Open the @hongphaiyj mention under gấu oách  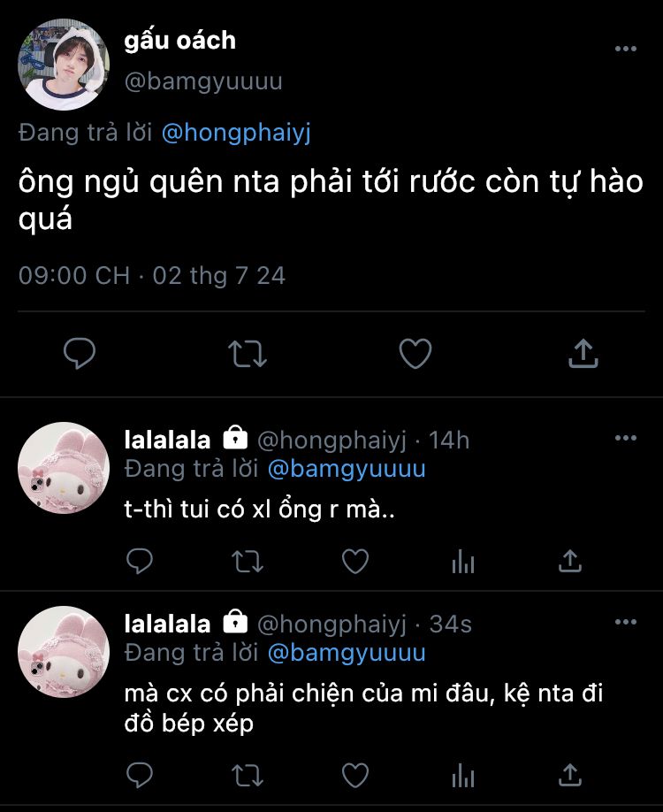pyautogui.click(x=236, y=133)
